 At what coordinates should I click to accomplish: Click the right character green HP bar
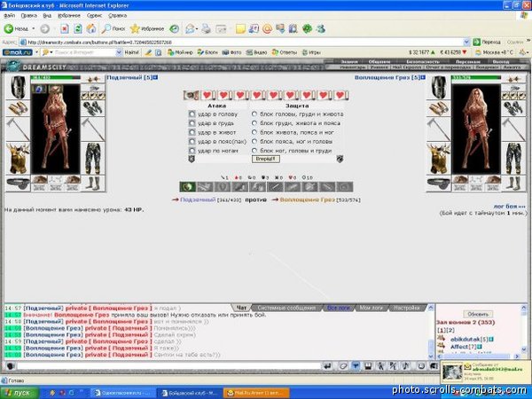tap(476, 77)
